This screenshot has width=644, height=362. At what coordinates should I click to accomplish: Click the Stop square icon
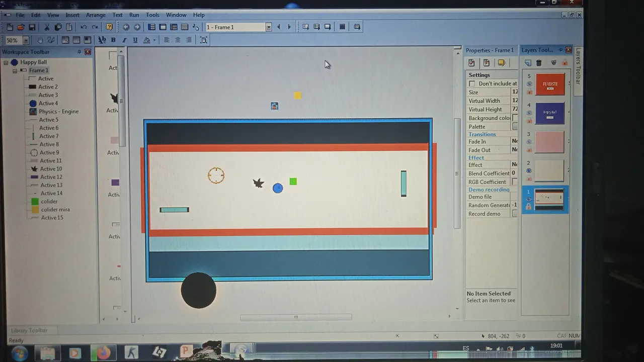(342, 27)
